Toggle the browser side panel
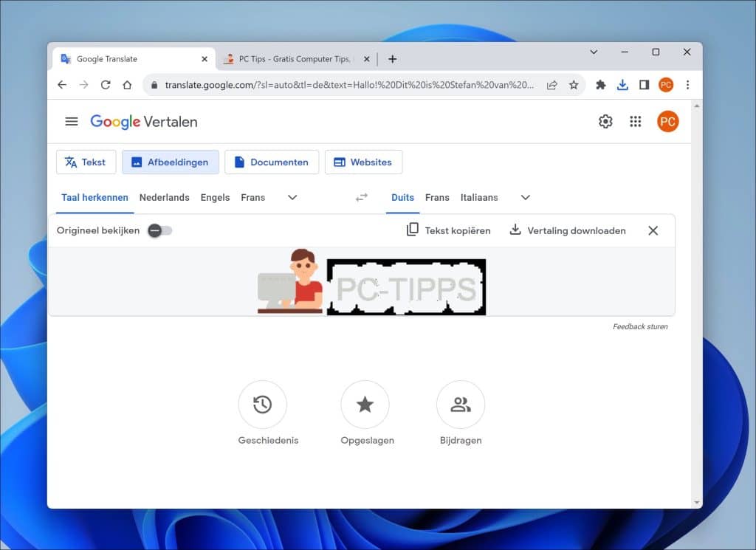 pyautogui.click(x=644, y=85)
